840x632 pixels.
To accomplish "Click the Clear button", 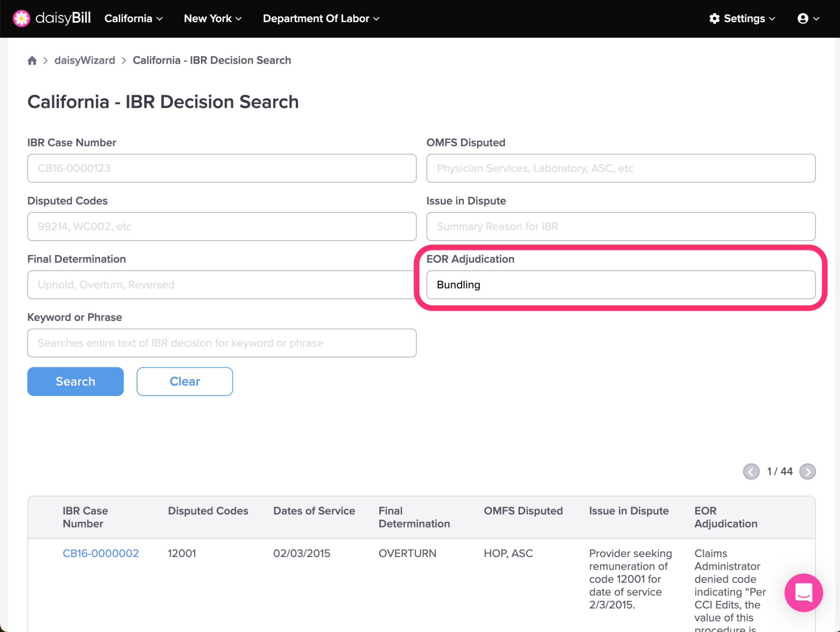I will click(x=185, y=381).
